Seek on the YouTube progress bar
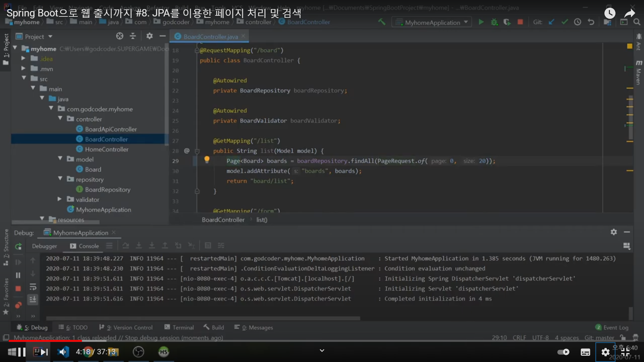644x362 pixels. (x=322, y=341)
